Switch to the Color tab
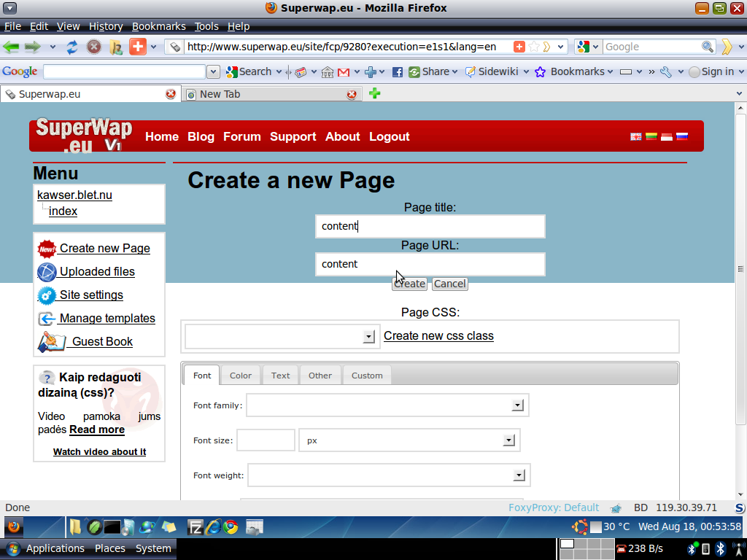The height and width of the screenshot is (560, 747). point(241,376)
